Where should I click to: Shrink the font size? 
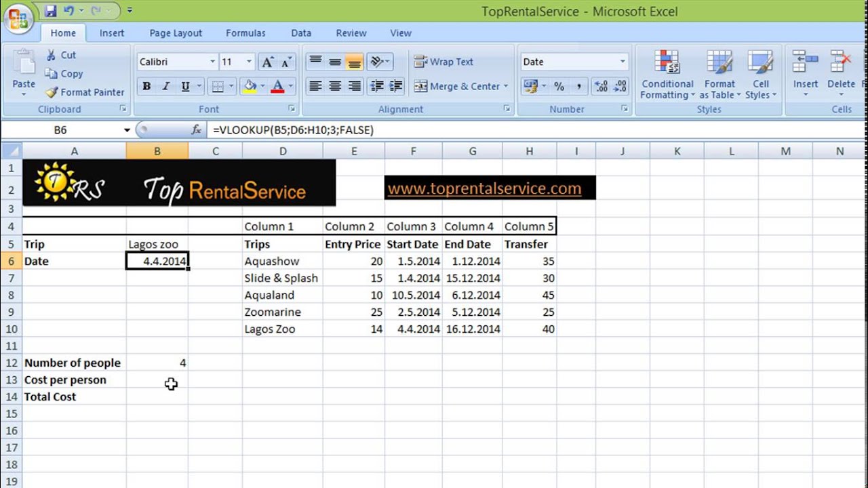[287, 62]
